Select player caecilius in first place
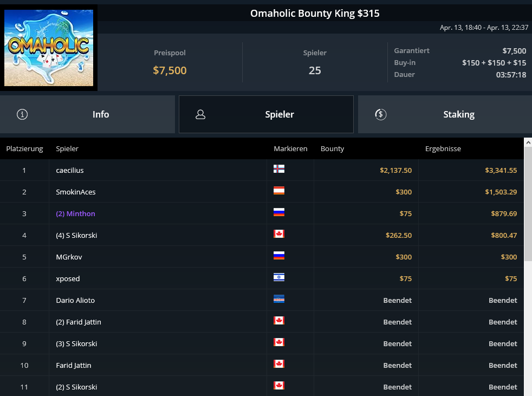This screenshot has width=532, height=396. point(70,170)
